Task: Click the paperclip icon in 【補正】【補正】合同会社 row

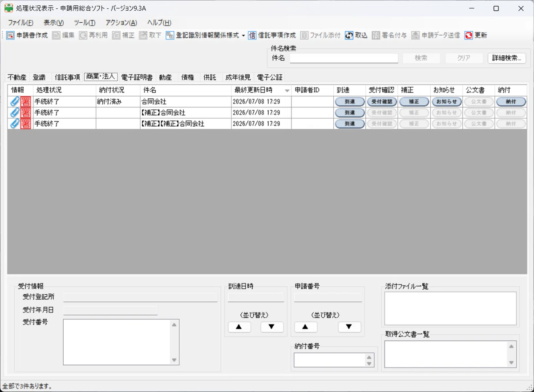Action: [x=15, y=124]
